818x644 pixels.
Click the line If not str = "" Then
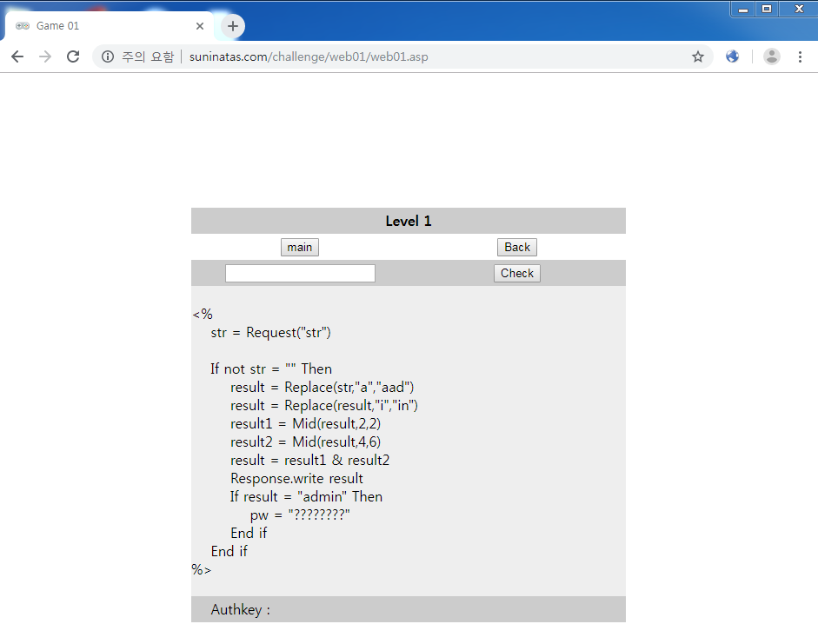click(271, 368)
